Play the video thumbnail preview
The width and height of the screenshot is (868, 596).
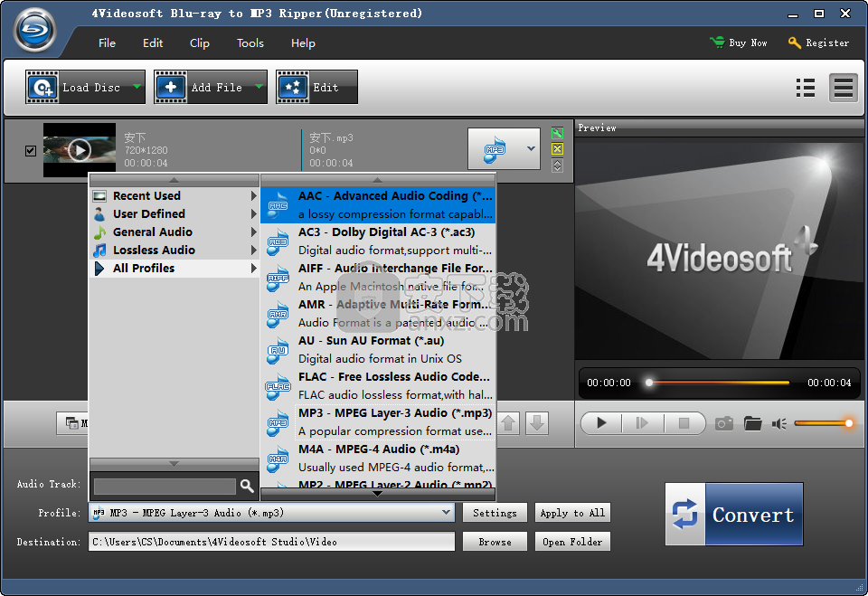click(x=80, y=150)
